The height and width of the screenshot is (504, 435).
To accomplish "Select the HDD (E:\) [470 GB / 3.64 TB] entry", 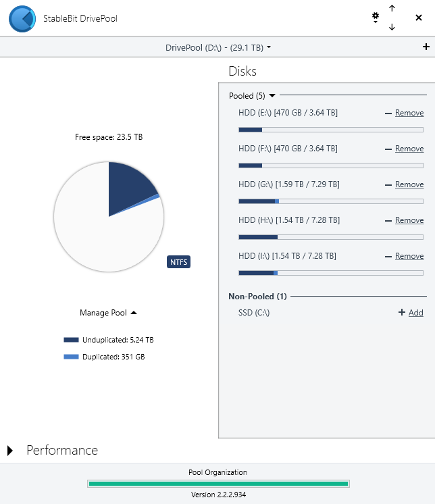I will click(288, 113).
